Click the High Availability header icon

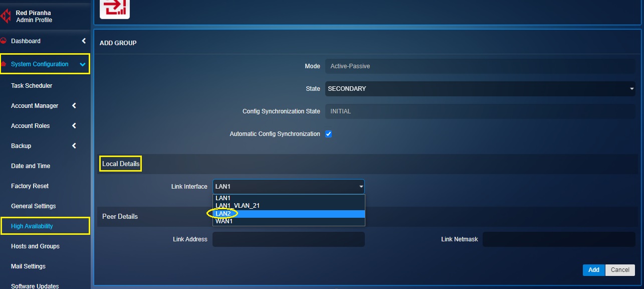[x=115, y=9]
